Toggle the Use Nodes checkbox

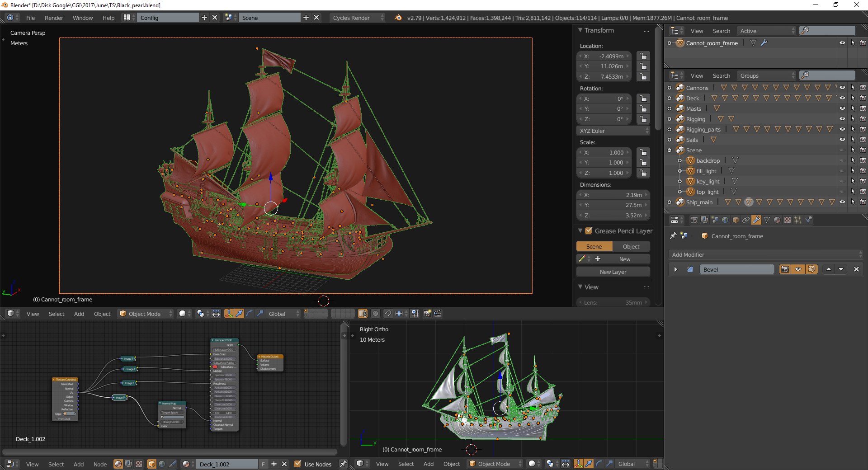[x=297, y=464]
